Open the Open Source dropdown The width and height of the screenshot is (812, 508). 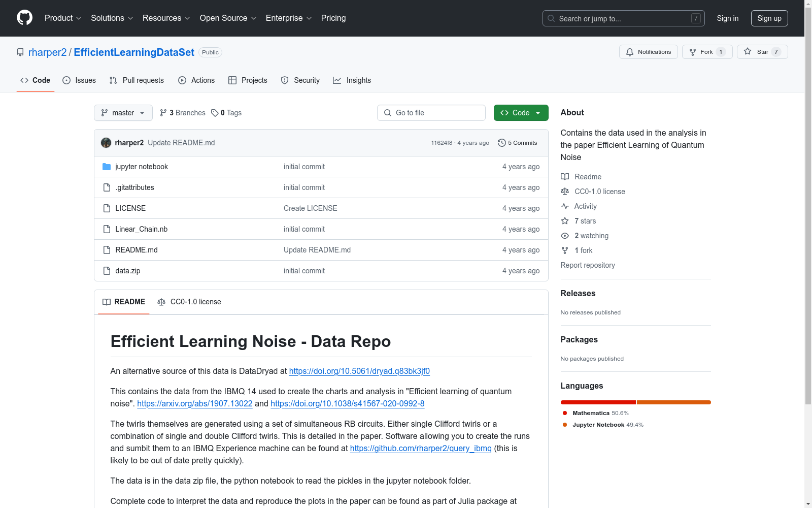point(228,18)
